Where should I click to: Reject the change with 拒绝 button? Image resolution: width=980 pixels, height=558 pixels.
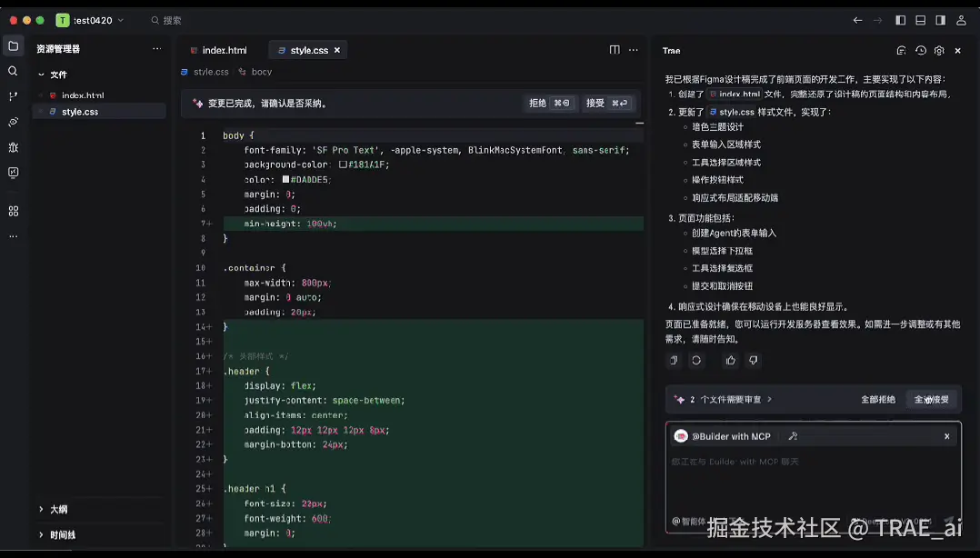tap(550, 103)
